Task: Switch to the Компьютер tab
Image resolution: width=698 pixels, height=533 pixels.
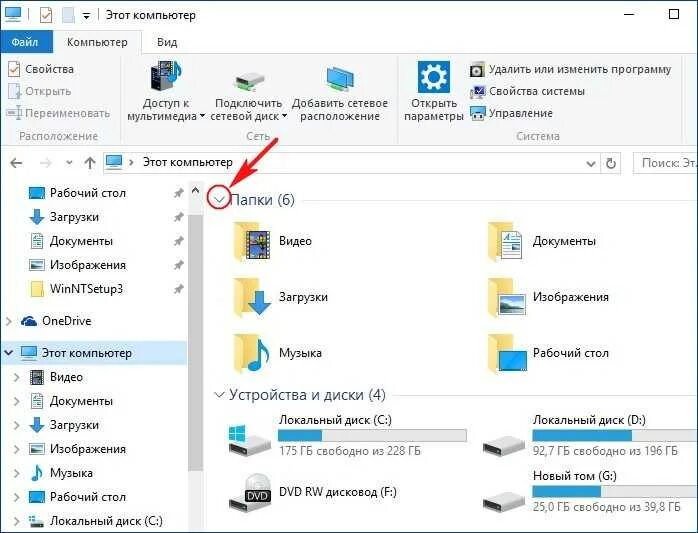Action: [97, 42]
